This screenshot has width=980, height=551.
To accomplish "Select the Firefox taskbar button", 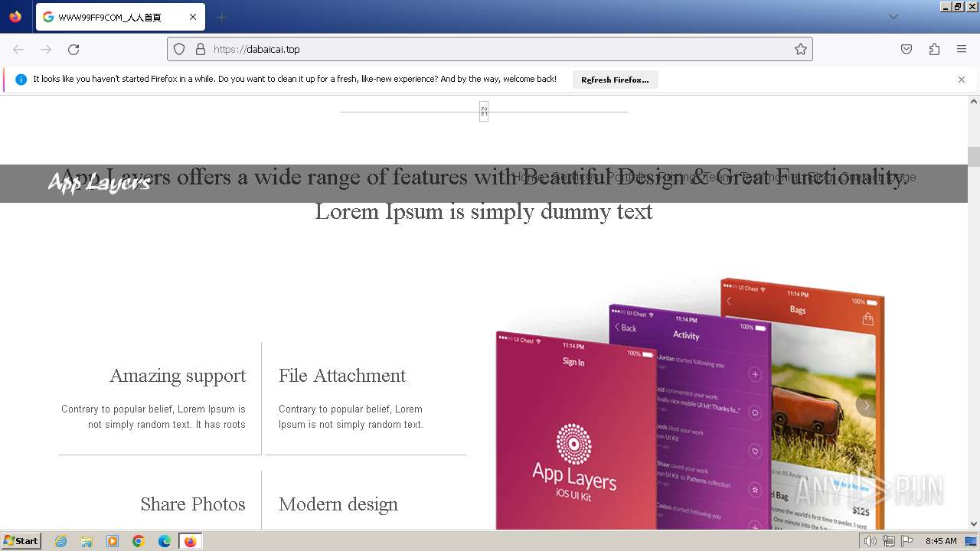I will (190, 541).
